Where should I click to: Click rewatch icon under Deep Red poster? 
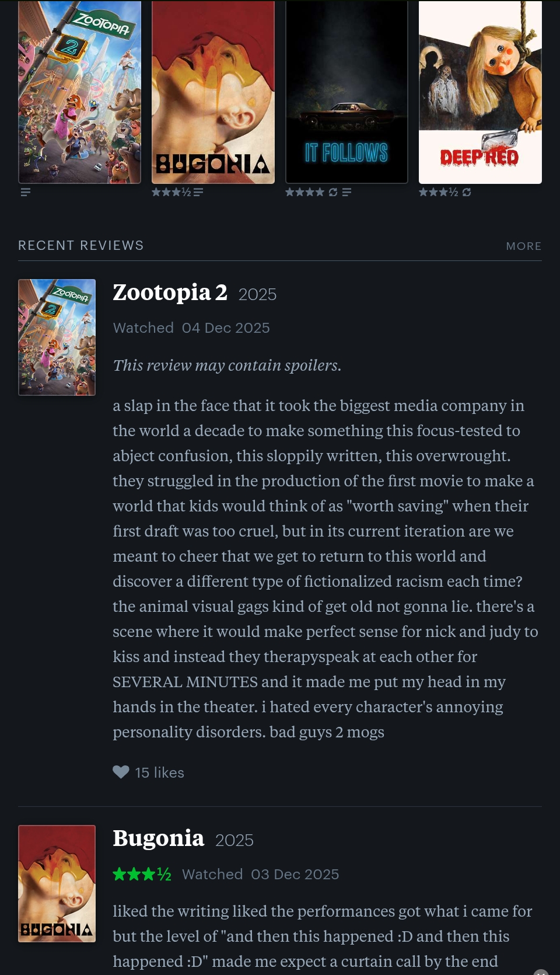467,192
